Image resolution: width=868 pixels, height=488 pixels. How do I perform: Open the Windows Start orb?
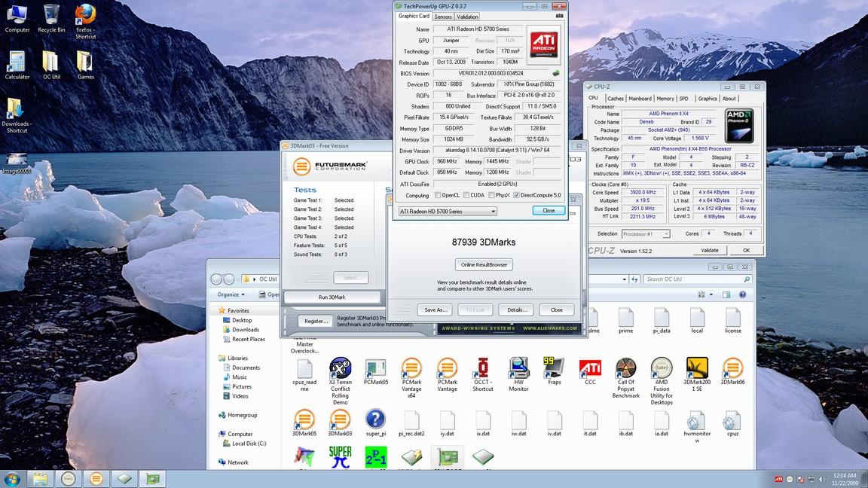[12, 479]
